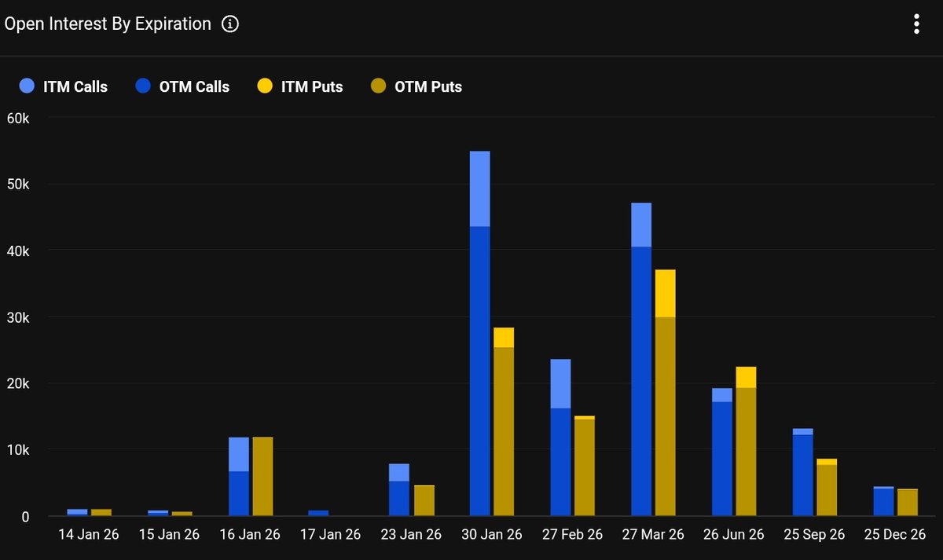
Task: Click the '23 Jan 26' axis label
Action: pyautogui.click(x=411, y=535)
